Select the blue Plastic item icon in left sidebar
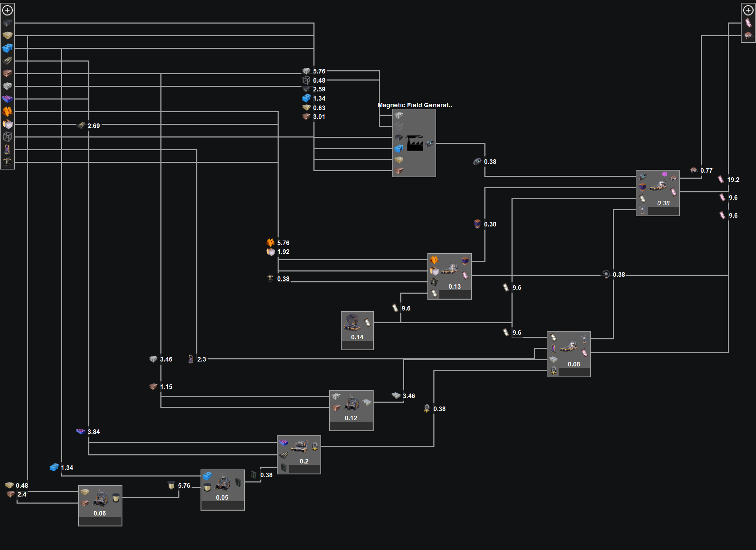Viewport: 756px width, 550px height. coord(7,49)
